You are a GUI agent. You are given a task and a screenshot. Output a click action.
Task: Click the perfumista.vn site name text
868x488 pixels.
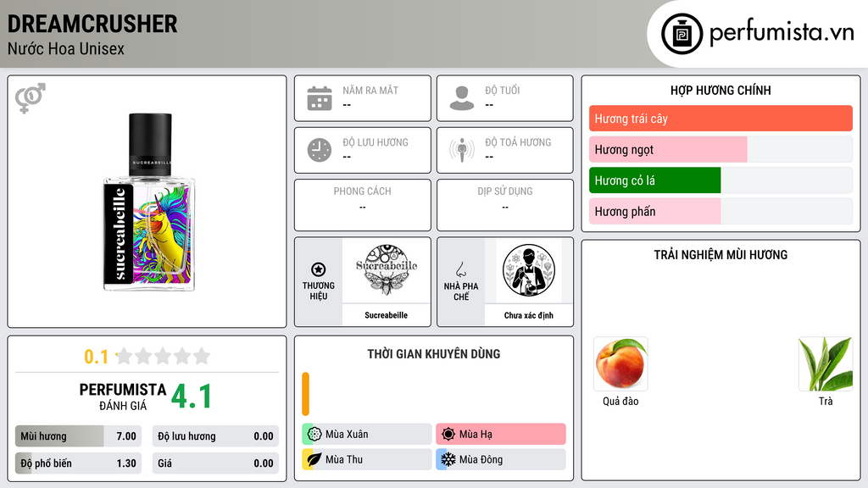coord(782,33)
